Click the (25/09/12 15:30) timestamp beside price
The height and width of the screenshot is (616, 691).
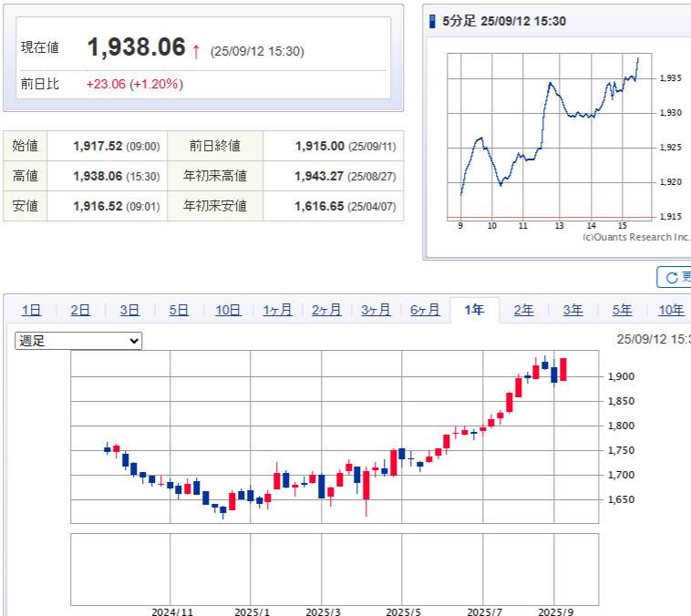257,51
